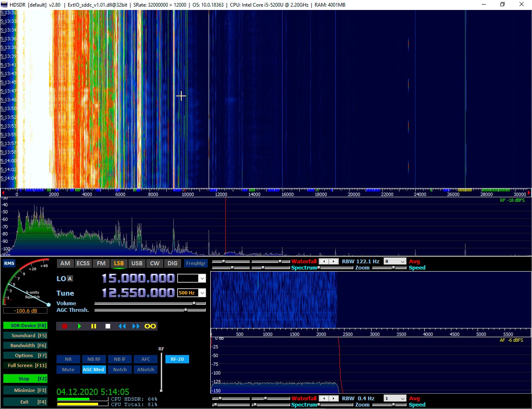Viewport: 532px width, 409px height.
Task: Click Minimize [F3] button
Action: (25, 390)
